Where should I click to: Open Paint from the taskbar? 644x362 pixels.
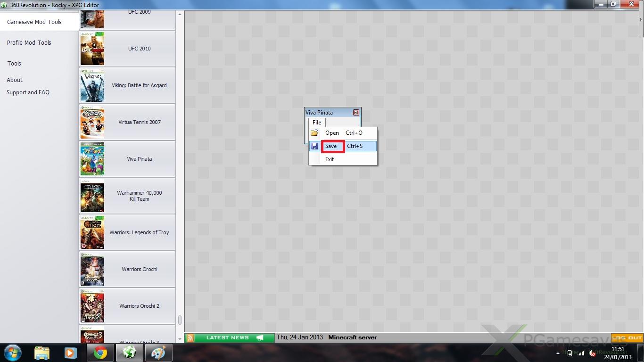tap(158, 353)
